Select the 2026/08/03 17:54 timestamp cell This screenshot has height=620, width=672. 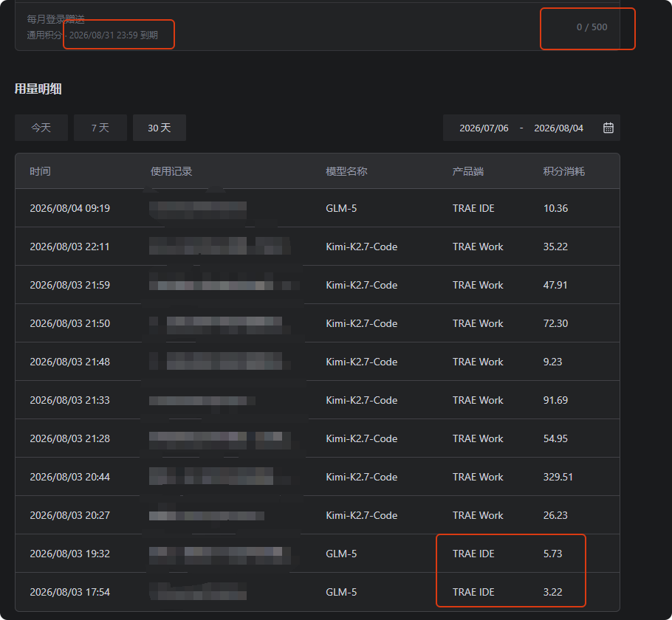pos(70,592)
